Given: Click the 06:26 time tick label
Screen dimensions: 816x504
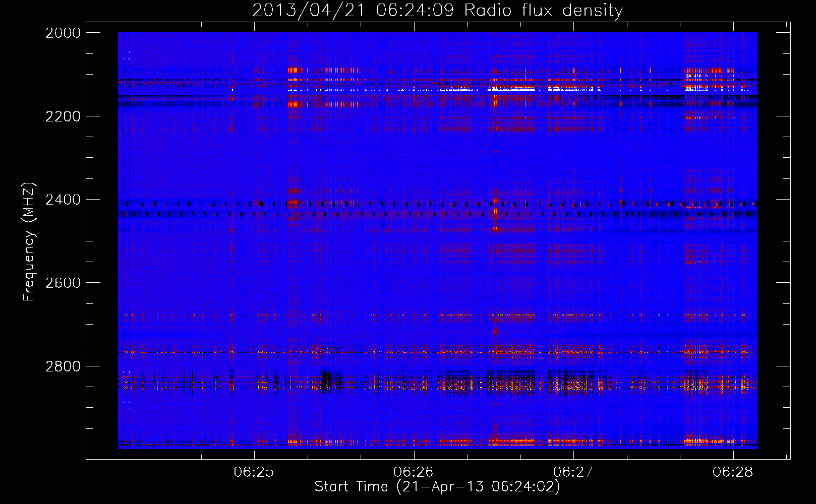Looking at the screenshot, I should [414, 472].
